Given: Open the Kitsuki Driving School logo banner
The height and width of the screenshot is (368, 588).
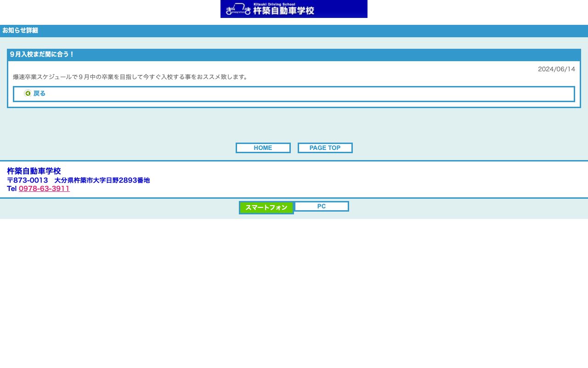Looking at the screenshot, I should coord(294,9).
